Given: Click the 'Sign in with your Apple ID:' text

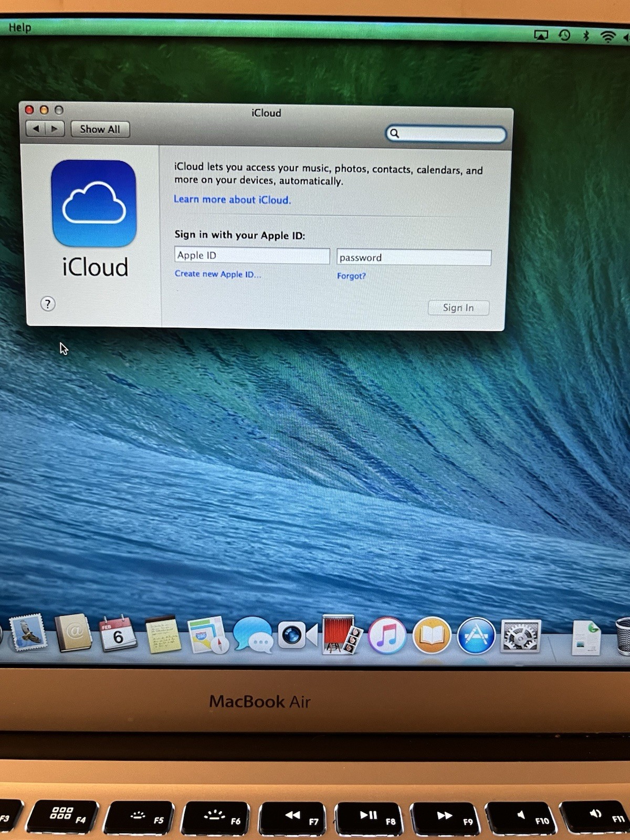Looking at the screenshot, I should [239, 235].
